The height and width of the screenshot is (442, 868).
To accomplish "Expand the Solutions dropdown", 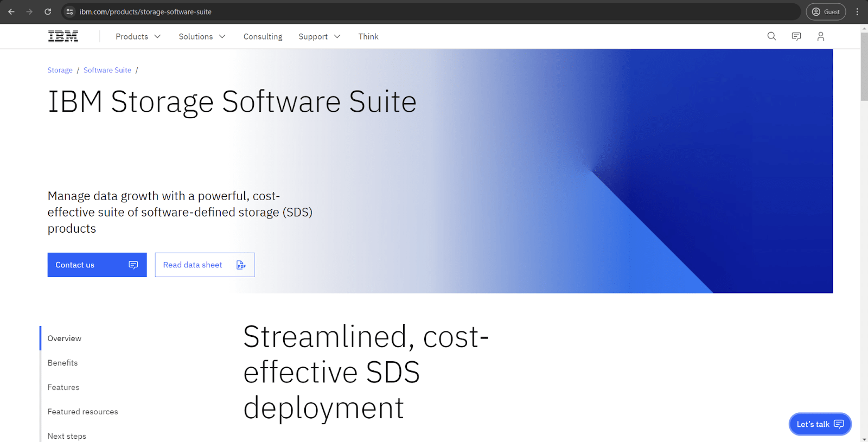I will coord(202,36).
